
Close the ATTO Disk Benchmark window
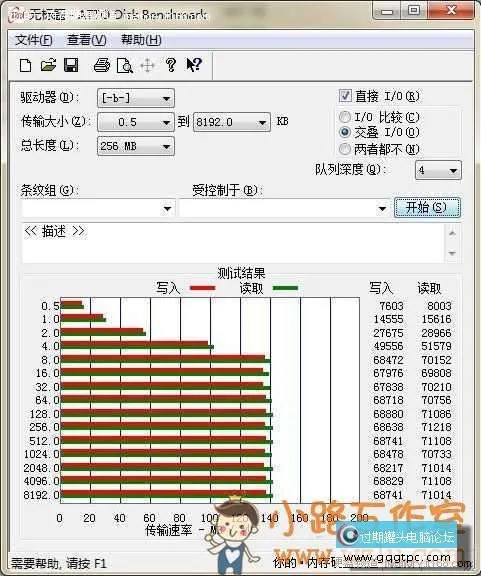pos(451,11)
